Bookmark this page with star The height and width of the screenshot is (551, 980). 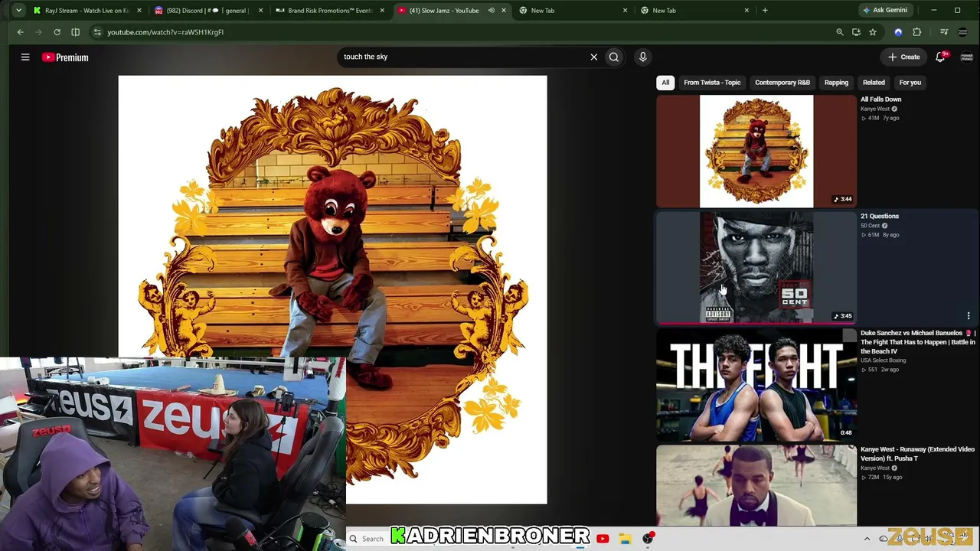[873, 32]
